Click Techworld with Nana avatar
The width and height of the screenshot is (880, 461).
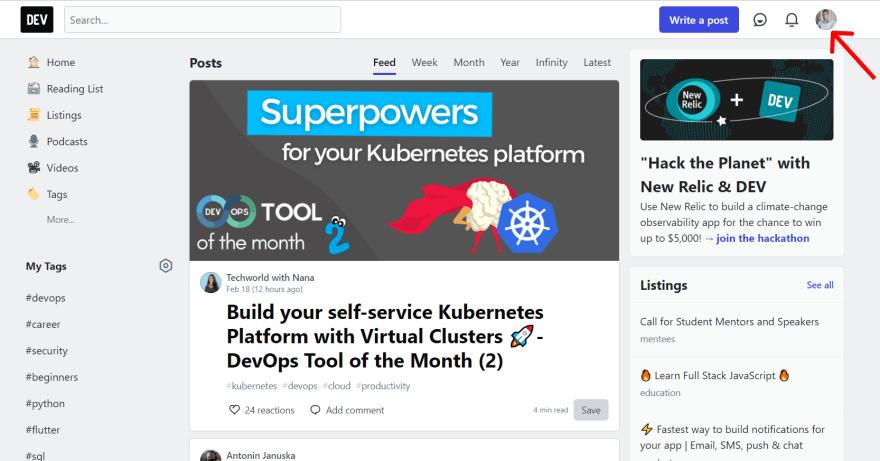[211, 282]
